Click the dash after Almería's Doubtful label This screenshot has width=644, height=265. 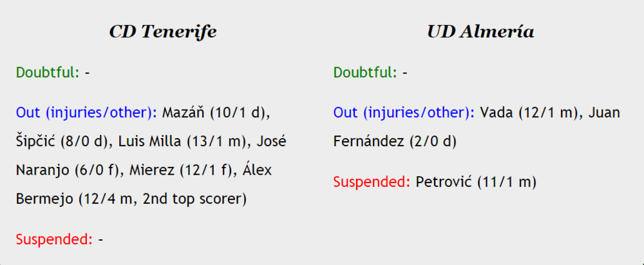(405, 72)
